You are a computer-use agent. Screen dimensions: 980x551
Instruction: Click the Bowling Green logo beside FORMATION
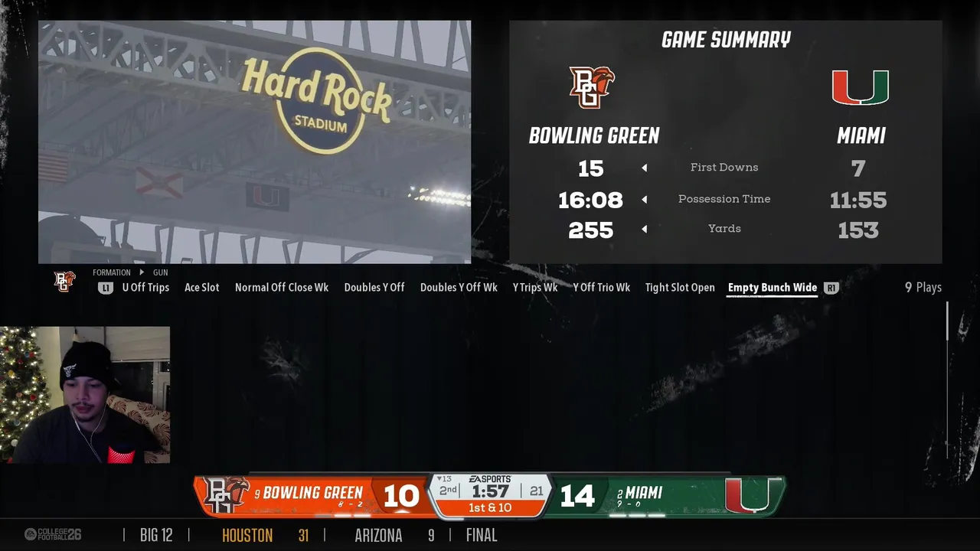click(x=65, y=282)
